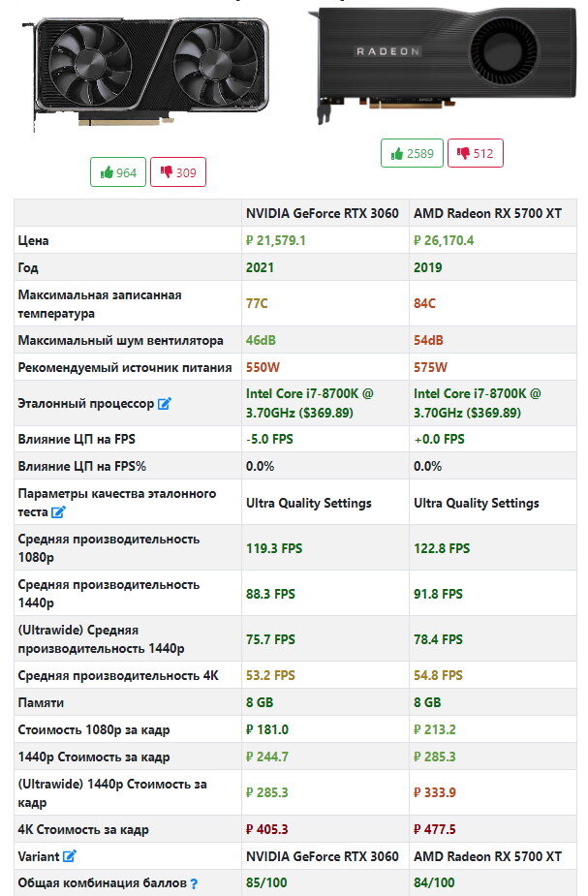Downvote the RX 5700 XT with the 512 button
The height and width of the screenshot is (896, 588).
pos(476,153)
